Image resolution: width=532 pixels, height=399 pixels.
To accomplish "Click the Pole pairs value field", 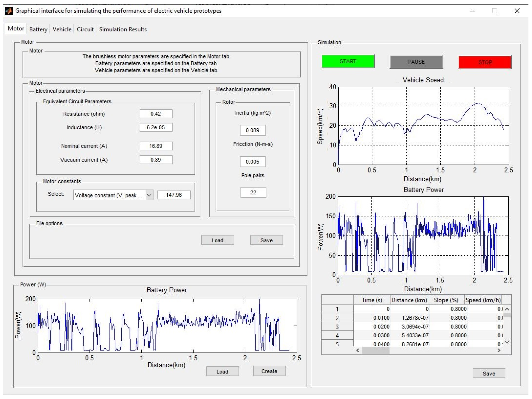I will pos(253,192).
